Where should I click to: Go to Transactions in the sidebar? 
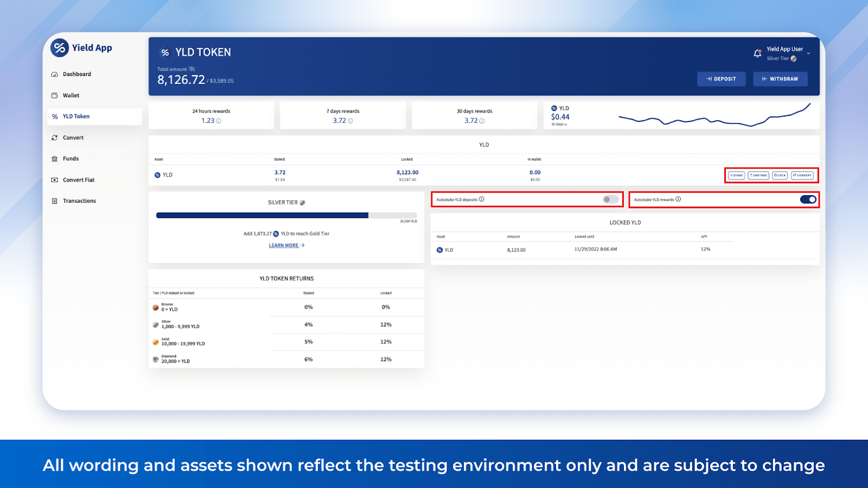coord(79,201)
